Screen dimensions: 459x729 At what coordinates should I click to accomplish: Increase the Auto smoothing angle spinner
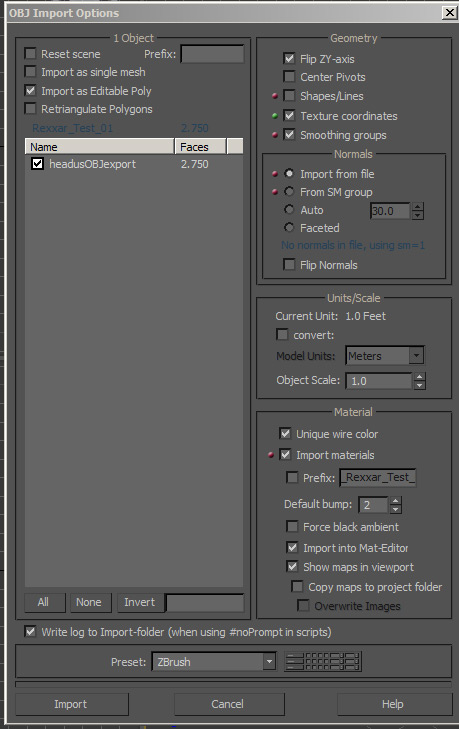pyautogui.click(x=418, y=207)
